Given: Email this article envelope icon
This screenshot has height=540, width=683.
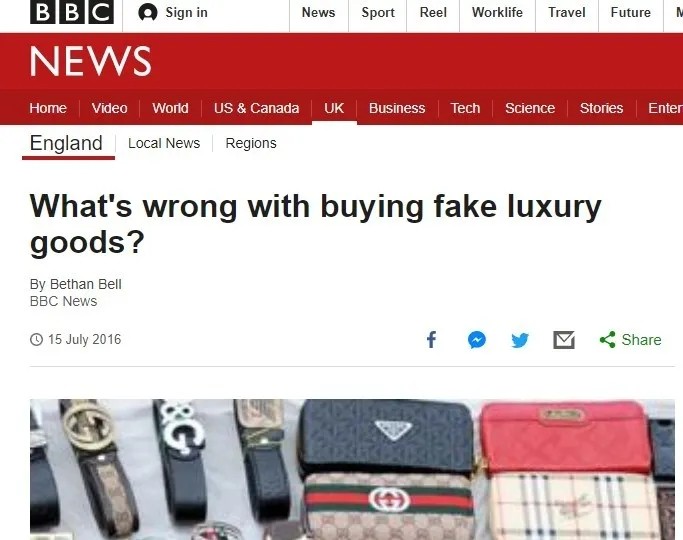Looking at the screenshot, I should 564,340.
